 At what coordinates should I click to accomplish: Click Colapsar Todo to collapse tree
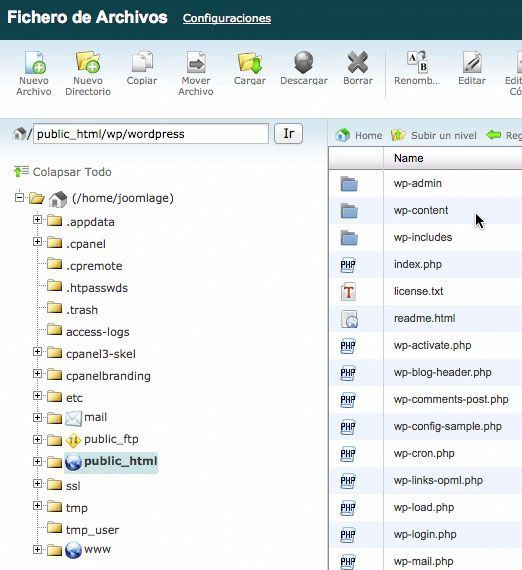(63, 172)
